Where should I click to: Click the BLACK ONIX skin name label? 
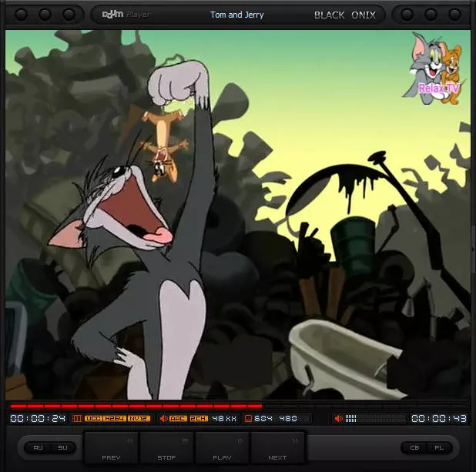pos(345,15)
